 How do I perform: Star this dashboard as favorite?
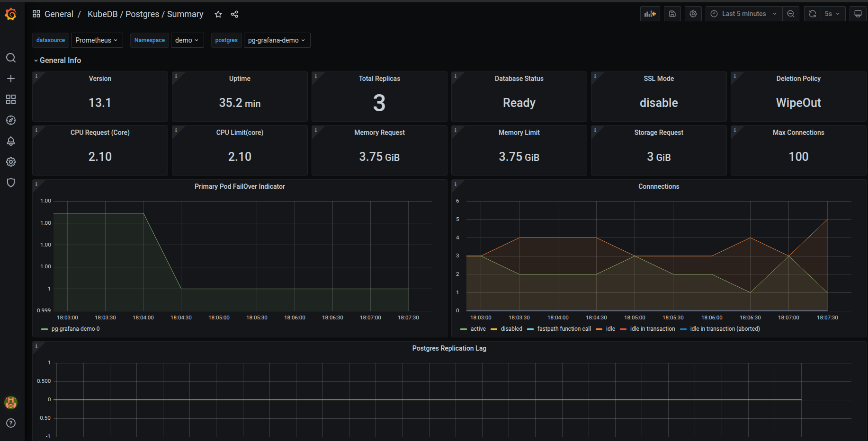click(x=218, y=14)
